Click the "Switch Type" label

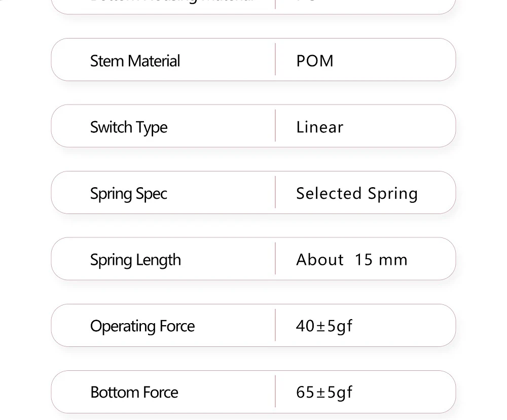click(x=129, y=127)
